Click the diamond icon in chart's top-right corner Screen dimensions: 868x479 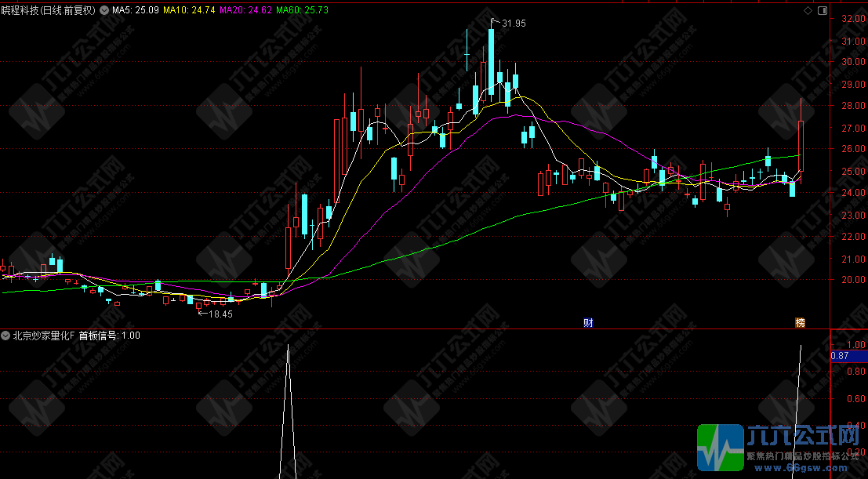click(x=809, y=11)
